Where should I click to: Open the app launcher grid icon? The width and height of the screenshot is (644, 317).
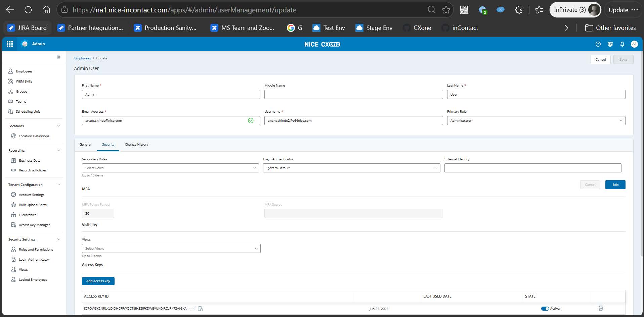click(10, 44)
